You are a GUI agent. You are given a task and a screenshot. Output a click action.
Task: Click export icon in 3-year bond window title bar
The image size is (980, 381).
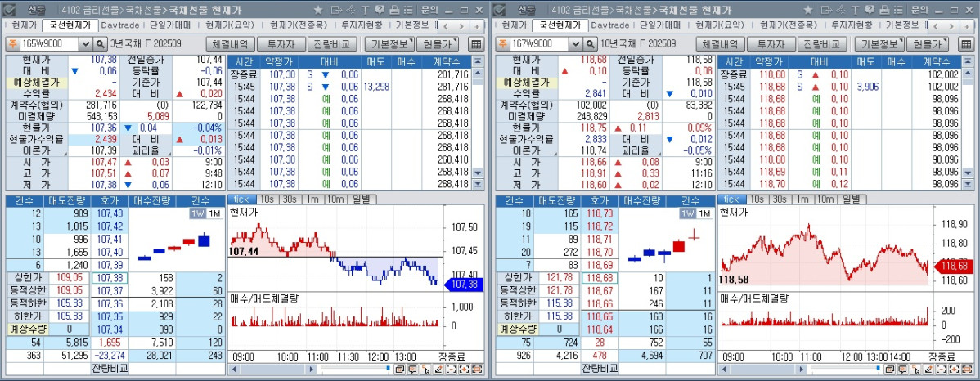[x=336, y=10]
